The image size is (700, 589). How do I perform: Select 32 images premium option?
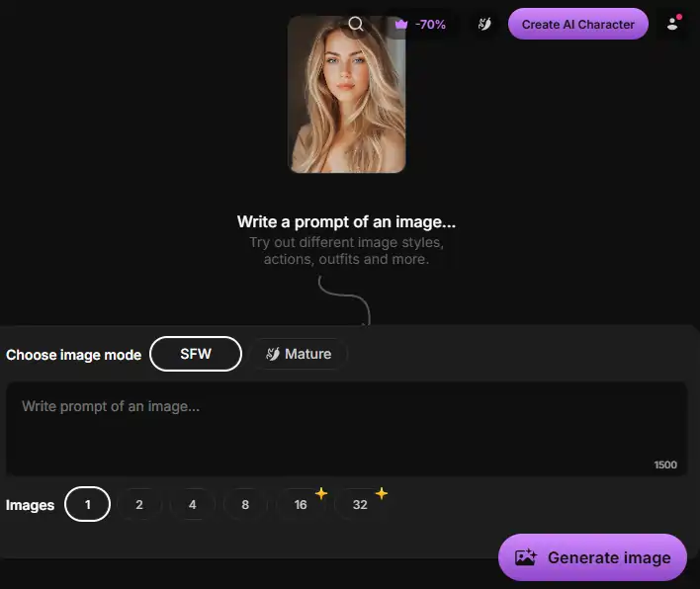tap(361, 505)
